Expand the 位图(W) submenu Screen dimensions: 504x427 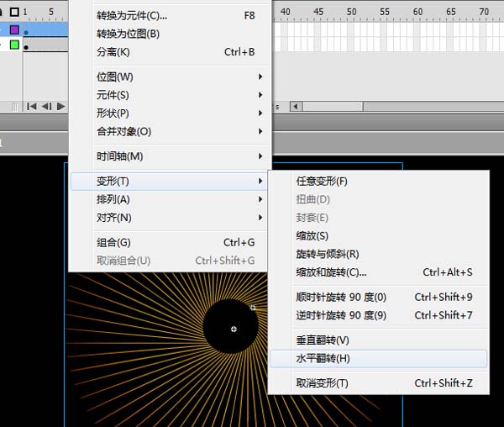coord(170,76)
